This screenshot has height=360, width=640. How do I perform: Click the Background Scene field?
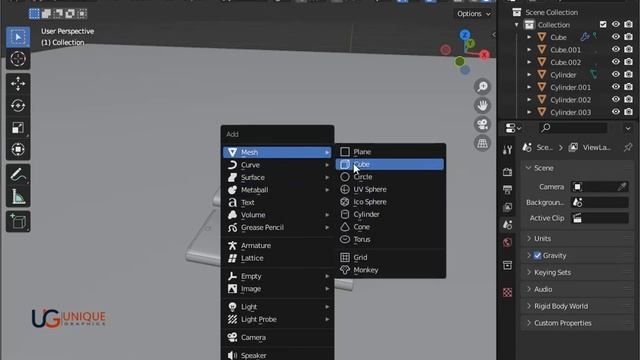coord(600,202)
